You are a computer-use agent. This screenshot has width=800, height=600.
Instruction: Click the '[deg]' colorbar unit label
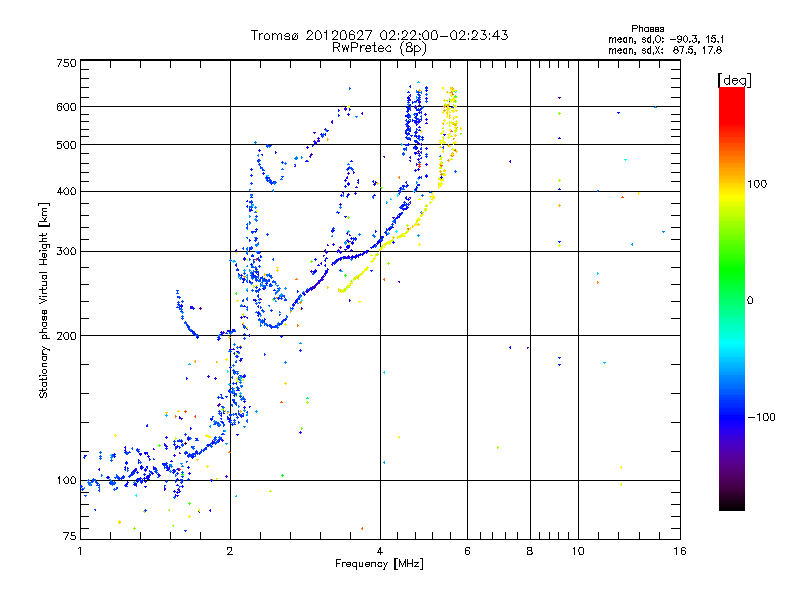734,80
